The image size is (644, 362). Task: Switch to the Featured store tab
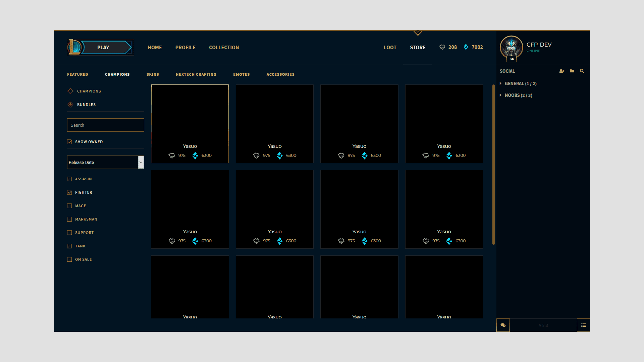pyautogui.click(x=77, y=74)
